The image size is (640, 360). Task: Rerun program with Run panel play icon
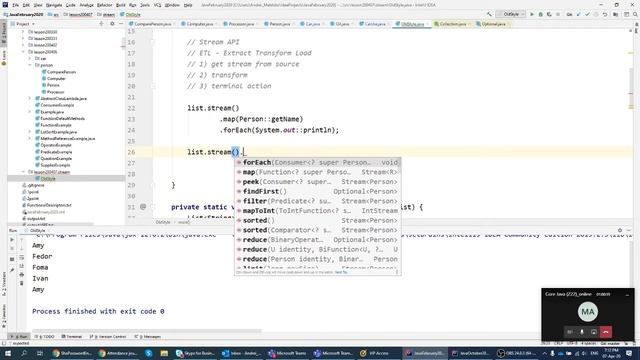point(12,240)
